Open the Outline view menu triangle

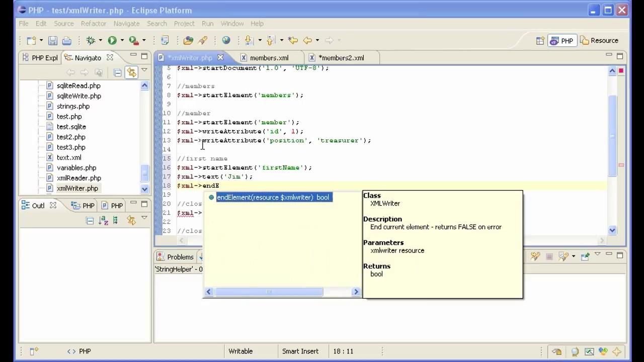pyautogui.click(x=144, y=219)
